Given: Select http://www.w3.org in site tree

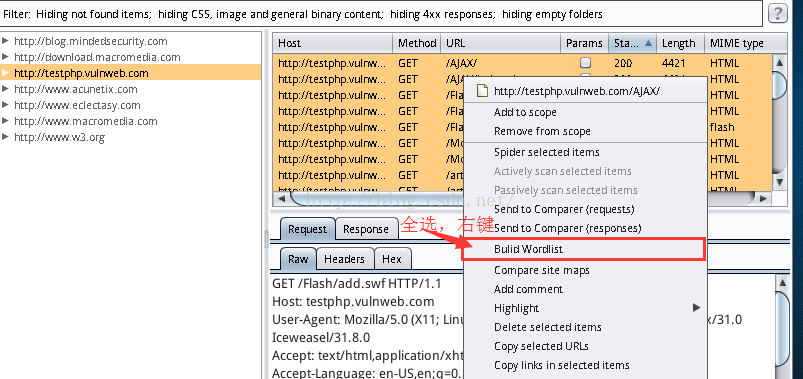Looking at the screenshot, I should coord(59,137).
